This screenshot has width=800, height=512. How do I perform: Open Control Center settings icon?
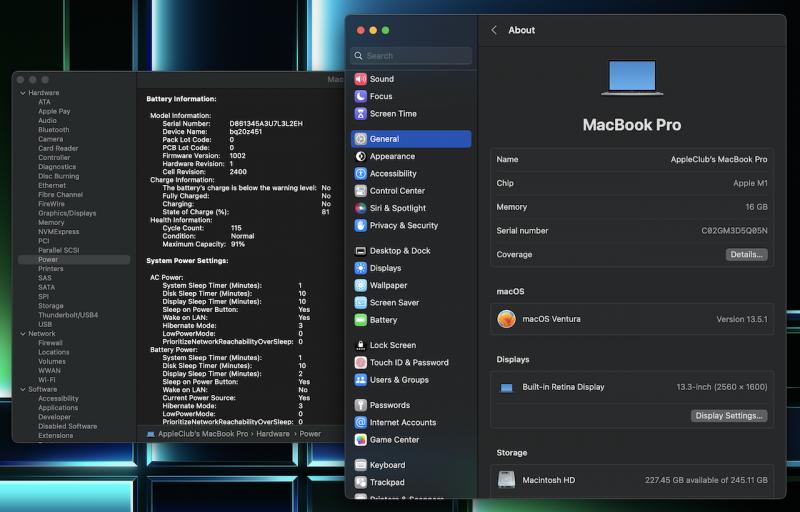(x=361, y=191)
